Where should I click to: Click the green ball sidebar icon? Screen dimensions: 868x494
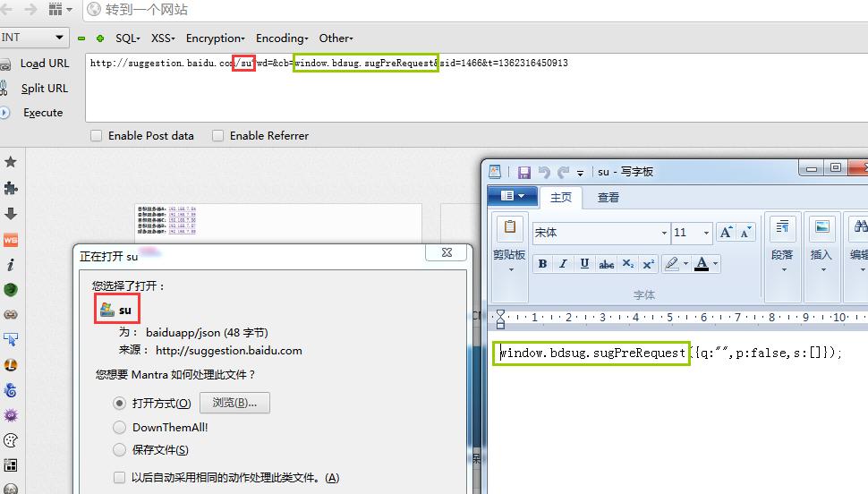point(11,290)
